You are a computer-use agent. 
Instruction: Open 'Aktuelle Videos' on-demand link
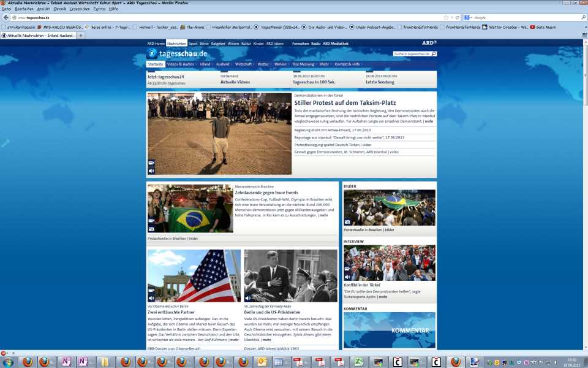235,82
